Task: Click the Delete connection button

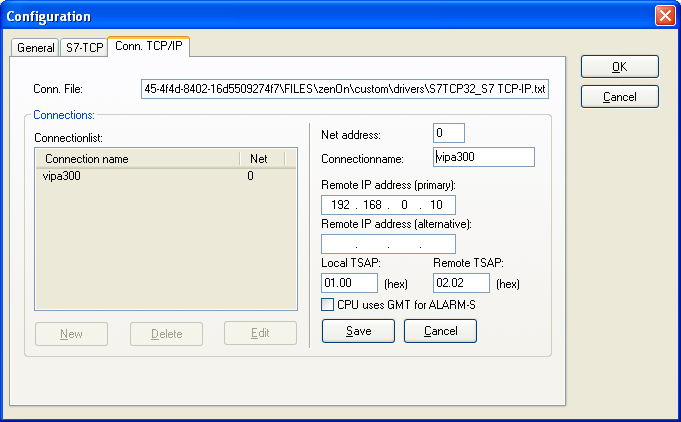Action: pyautogui.click(x=165, y=333)
